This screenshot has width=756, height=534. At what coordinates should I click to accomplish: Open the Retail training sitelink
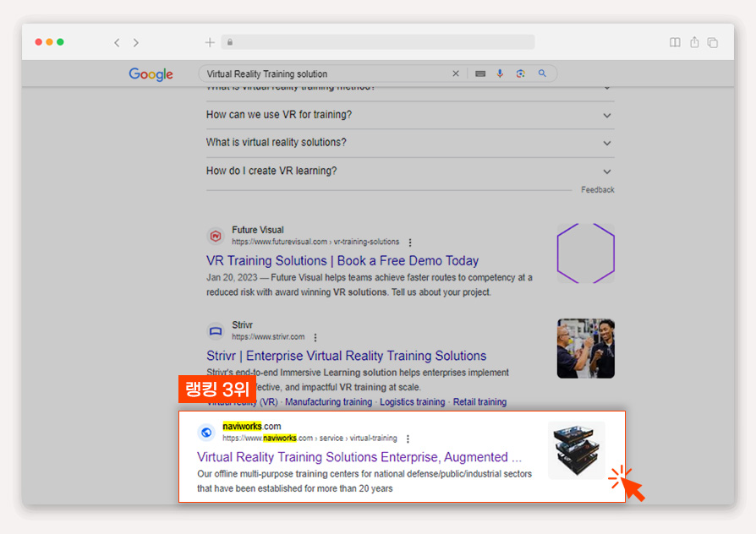(x=479, y=402)
